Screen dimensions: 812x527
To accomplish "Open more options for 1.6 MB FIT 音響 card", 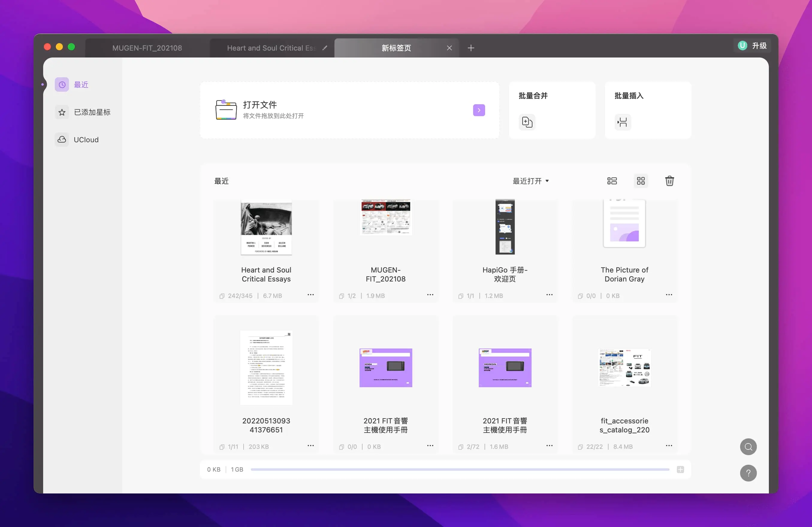I will coord(549,446).
